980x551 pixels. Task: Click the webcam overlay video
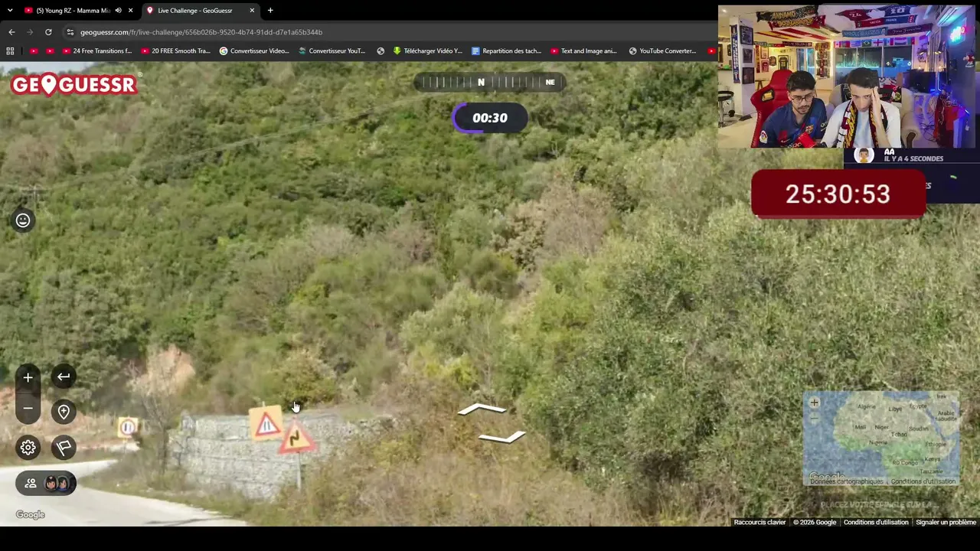[848, 77]
